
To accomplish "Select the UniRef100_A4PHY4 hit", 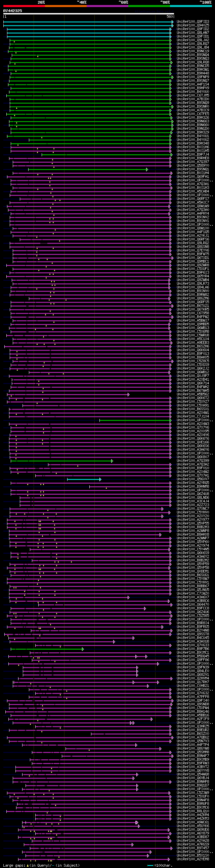I will click(193, 214).
